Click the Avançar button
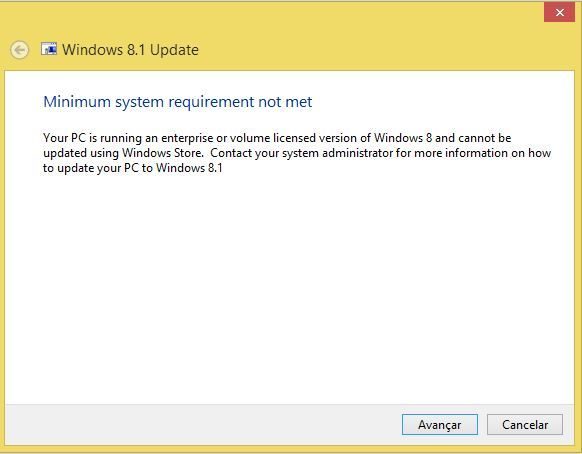 tap(439, 424)
